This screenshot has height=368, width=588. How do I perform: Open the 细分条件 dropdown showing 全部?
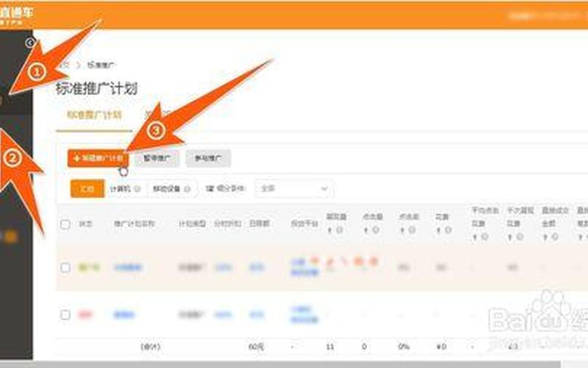pos(294,188)
